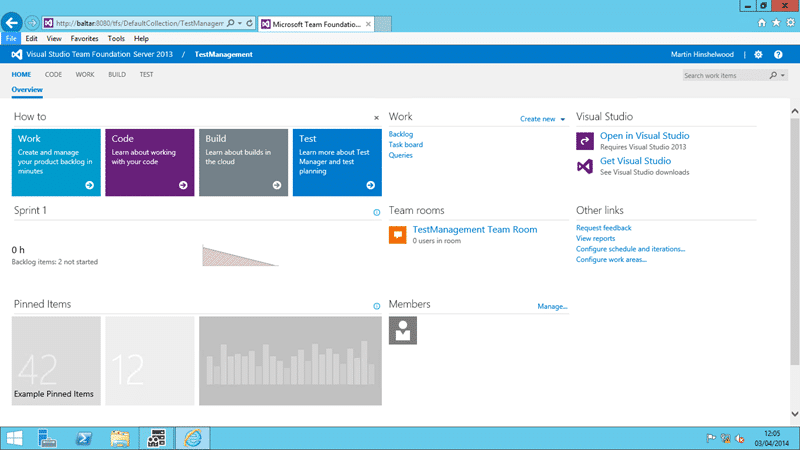Expand the Create new dropdown arrow
800x450 pixels.
click(x=563, y=119)
